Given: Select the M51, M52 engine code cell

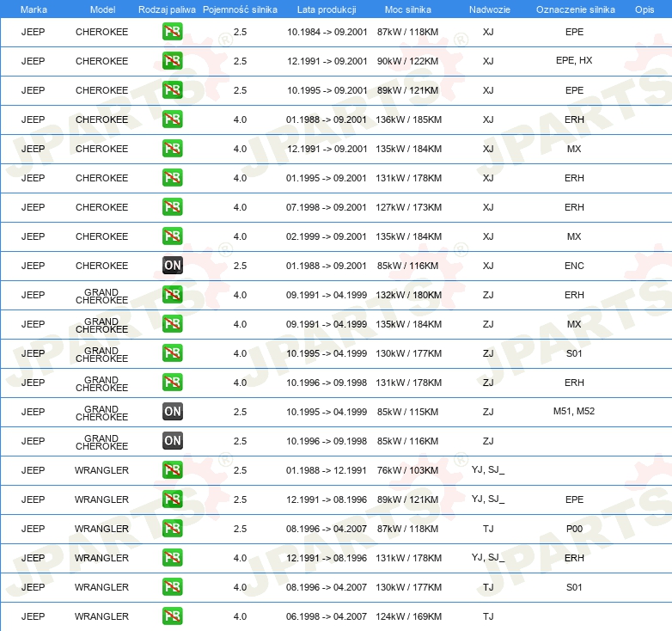Looking at the screenshot, I should [x=574, y=411].
